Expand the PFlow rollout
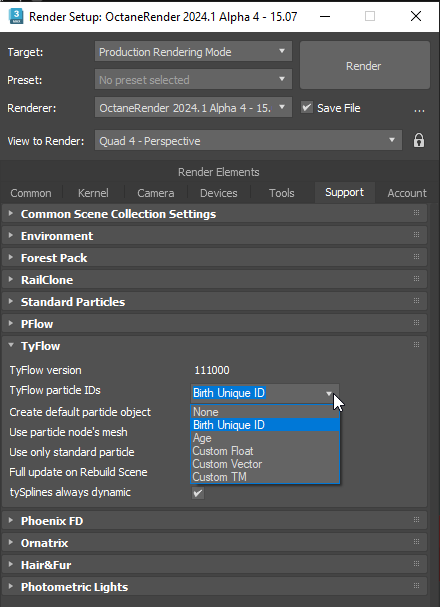Screen dimensions: 440x607 tap(11, 324)
